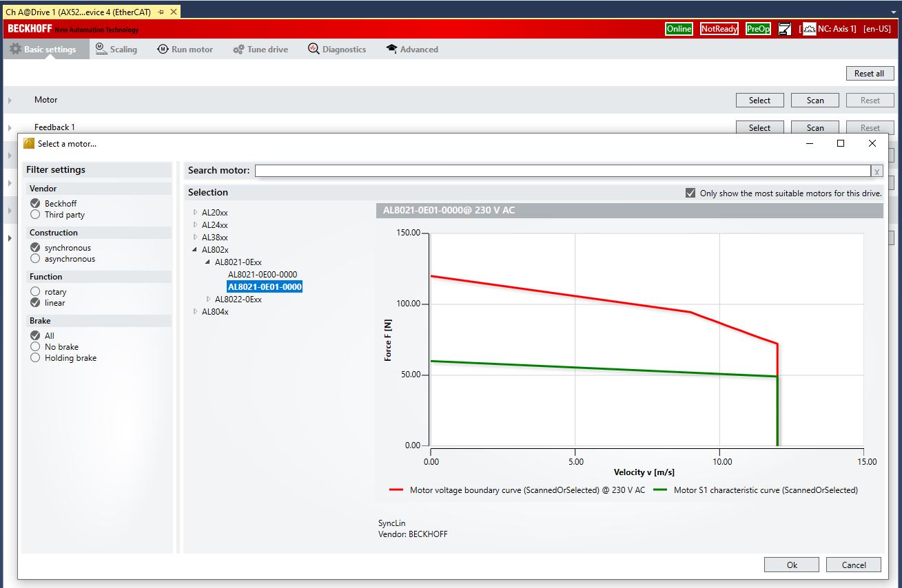Viewport: 902px width, 588px height.
Task: Click the Tune drive gears icon
Action: pyautogui.click(x=238, y=50)
